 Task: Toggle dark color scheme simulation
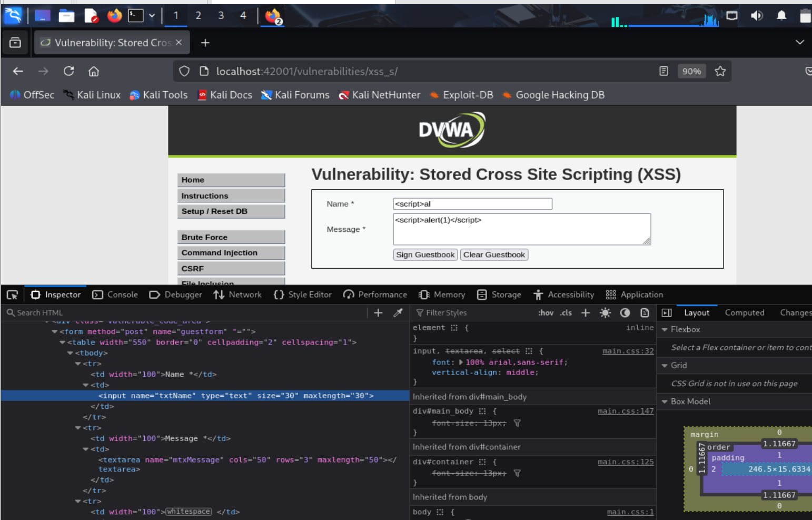[x=625, y=313]
